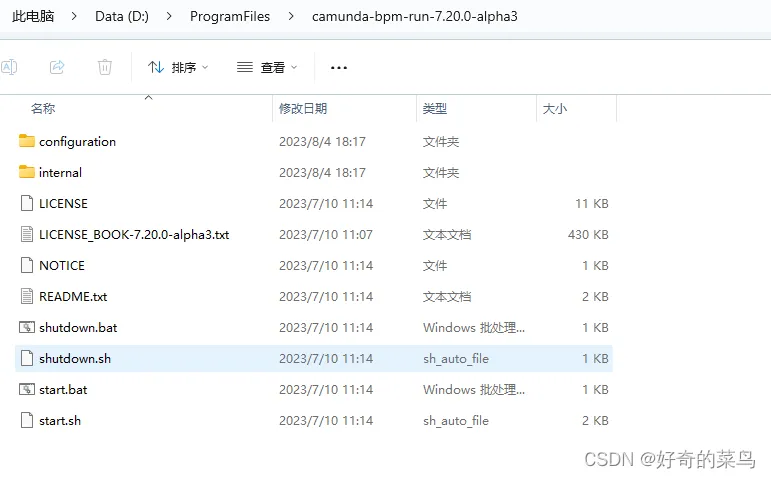Sort by 名称 column header
The image size is (771, 478).
43,109
